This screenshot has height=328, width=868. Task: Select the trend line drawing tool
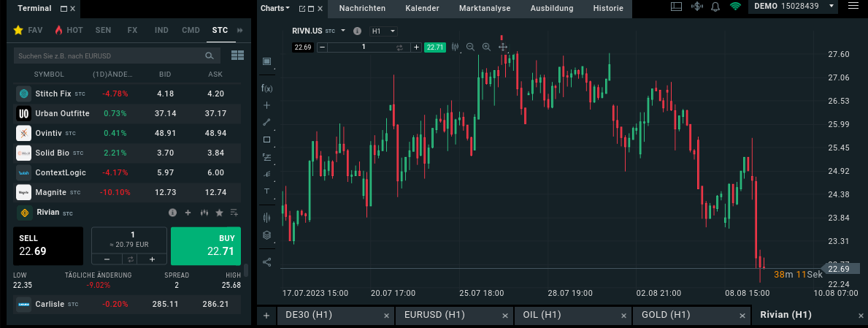[x=266, y=123]
